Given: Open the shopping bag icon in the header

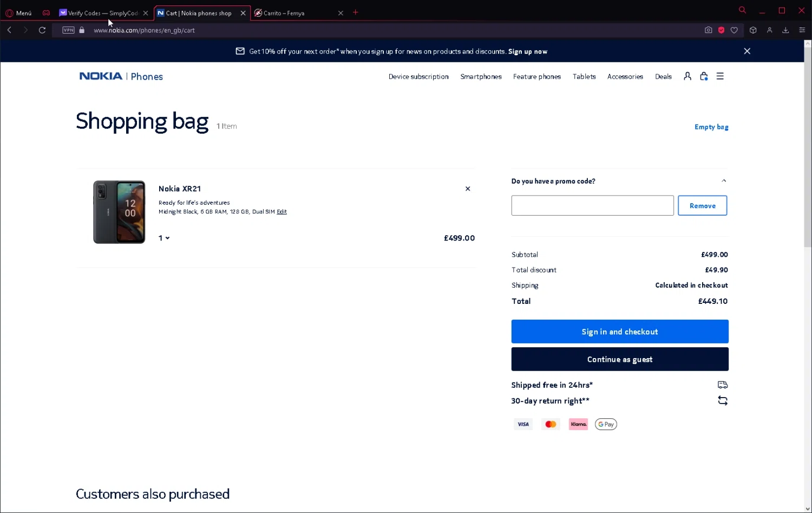Looking at the screenshot, I should (x=704, y=76).
